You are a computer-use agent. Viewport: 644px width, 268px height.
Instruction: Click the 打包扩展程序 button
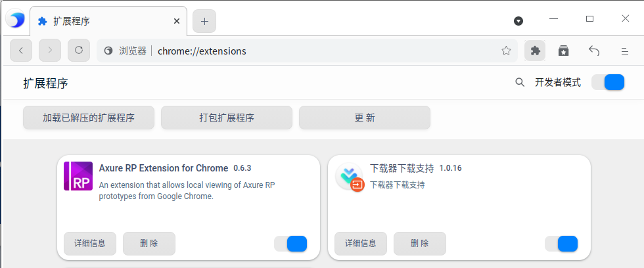coord(227,118)
